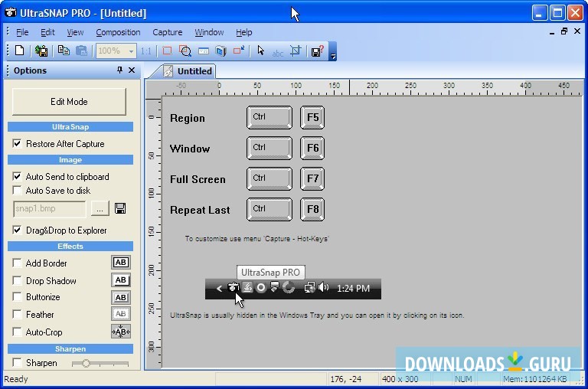Viewport: 588px width, 389px height.
Task: Open the 100% zoom dropdown
Action: (x=131, y=51)
